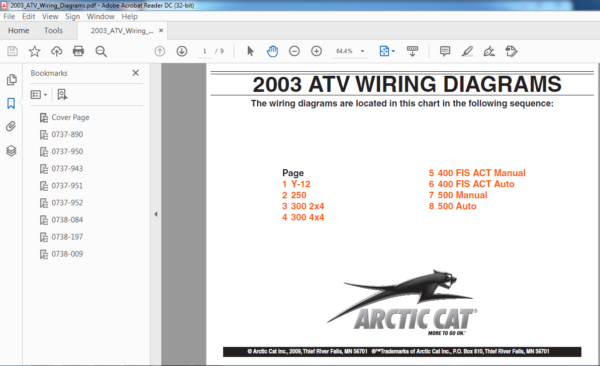
Task: Jump to the 0738-084 bookmark
Action: pos(67,220)
